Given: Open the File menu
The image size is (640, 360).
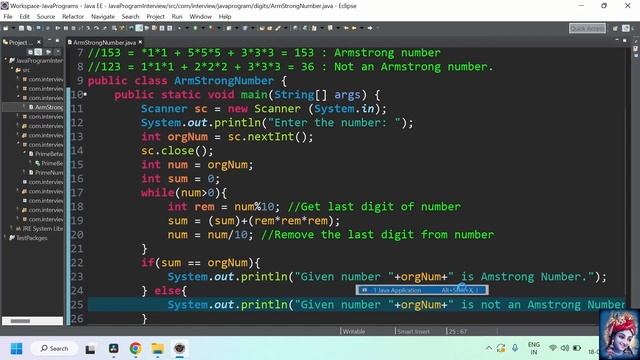Looking at the screenshot, I should point(8,17).
